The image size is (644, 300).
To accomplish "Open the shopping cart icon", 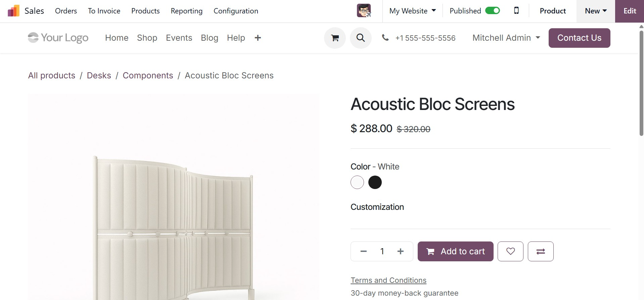I will coord(334,38).
